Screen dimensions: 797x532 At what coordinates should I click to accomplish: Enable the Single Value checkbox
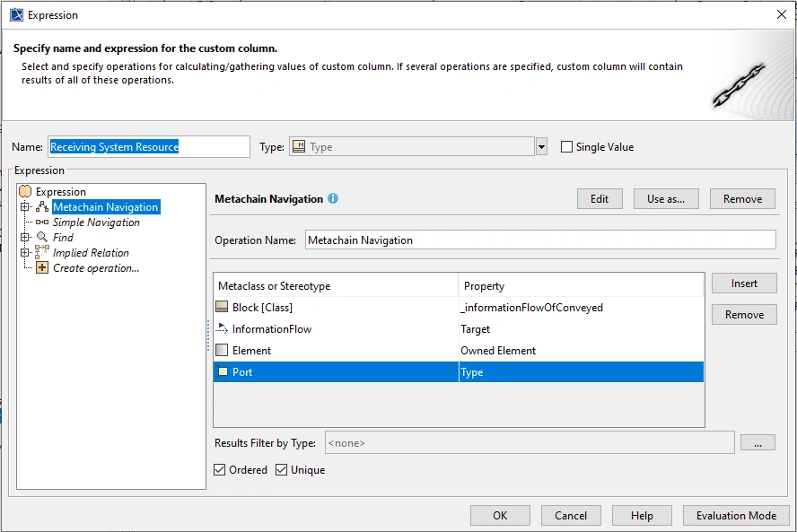[x=566, y=147]
